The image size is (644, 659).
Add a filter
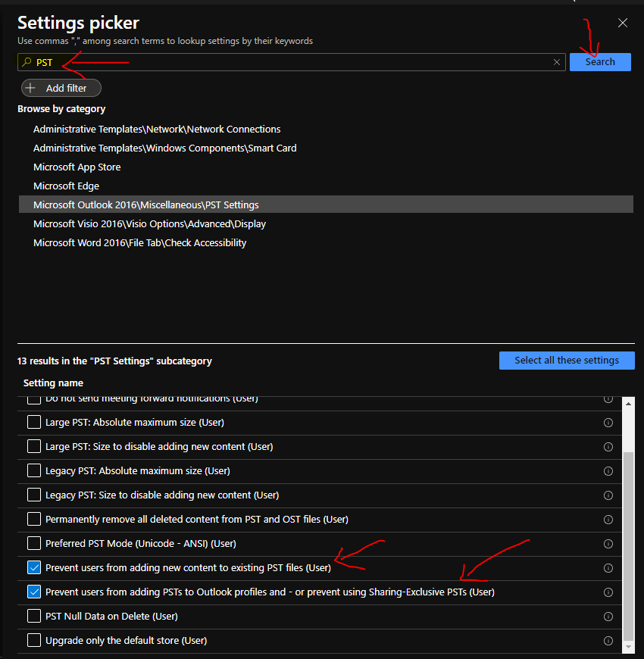tap(61, 88)
